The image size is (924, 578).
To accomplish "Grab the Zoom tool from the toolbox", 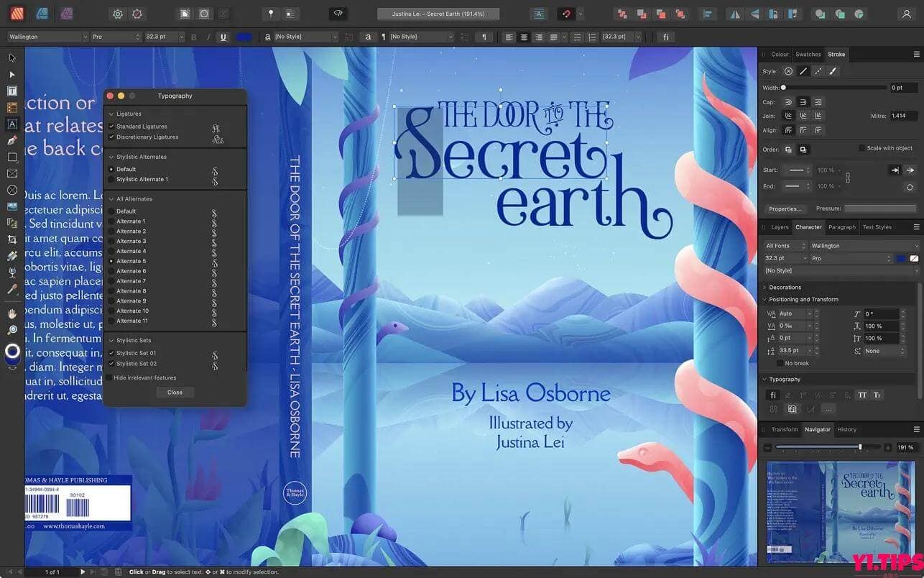I will point(12,329).
